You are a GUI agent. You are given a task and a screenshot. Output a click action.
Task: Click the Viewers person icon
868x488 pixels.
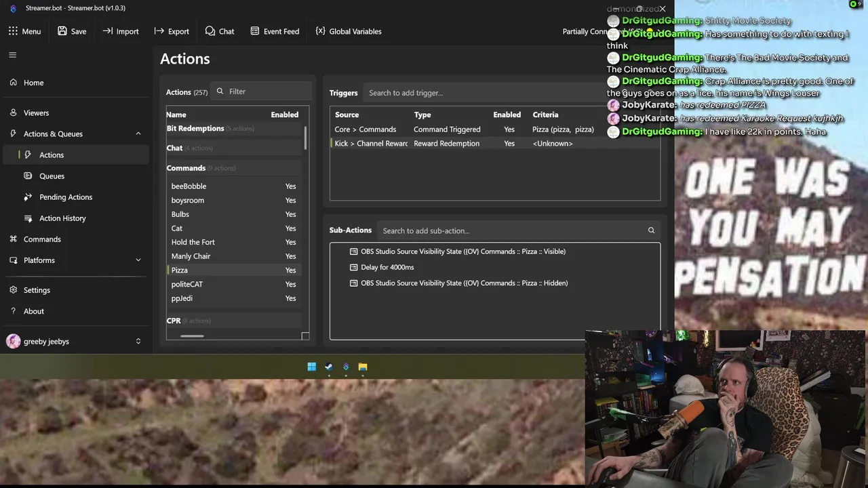click(13, 113)
